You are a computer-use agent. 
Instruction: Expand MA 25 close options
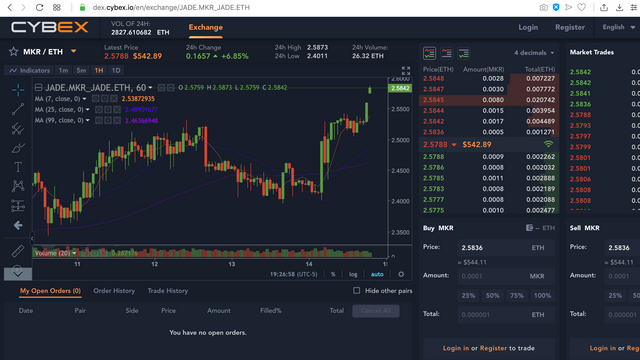pyautogui.click(x=87, y=109)
